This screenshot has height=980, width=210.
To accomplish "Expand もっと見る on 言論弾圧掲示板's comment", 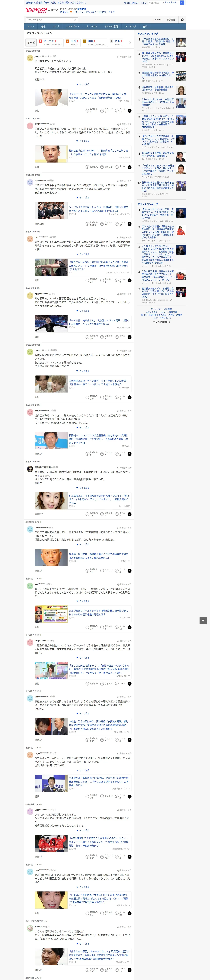I will point(83,488).
